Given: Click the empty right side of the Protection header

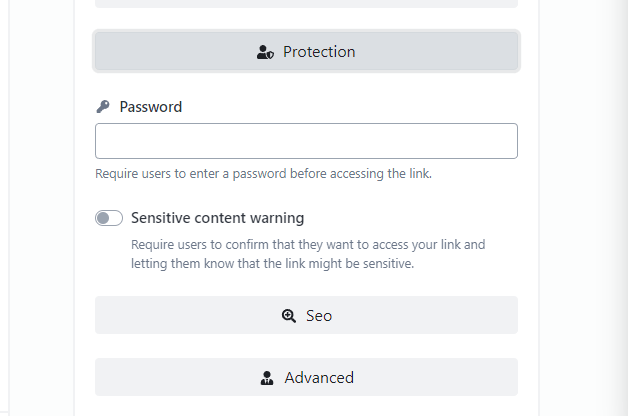Looking at the screenshot, I should 450,52.
